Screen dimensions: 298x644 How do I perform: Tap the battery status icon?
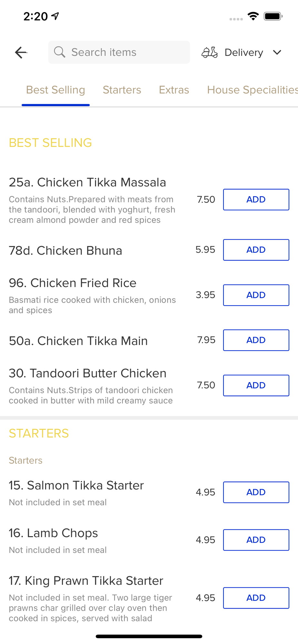(x=273, y=16)
